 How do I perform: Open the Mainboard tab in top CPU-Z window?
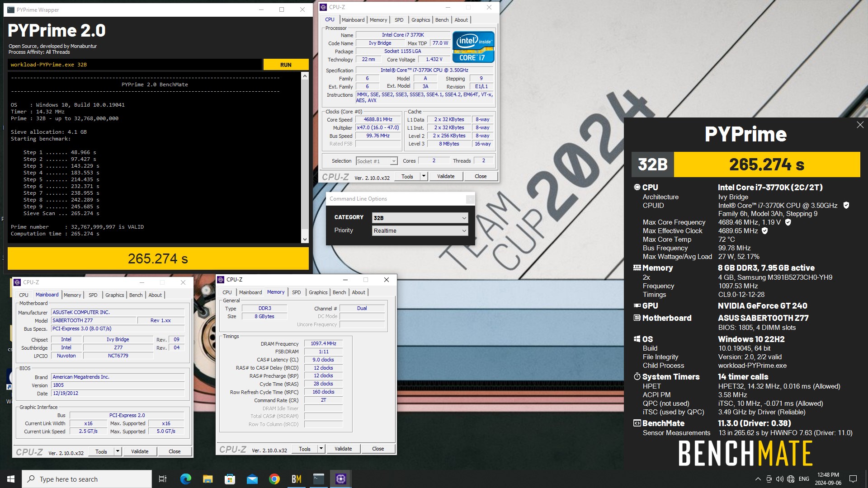(x=353, y=20)
